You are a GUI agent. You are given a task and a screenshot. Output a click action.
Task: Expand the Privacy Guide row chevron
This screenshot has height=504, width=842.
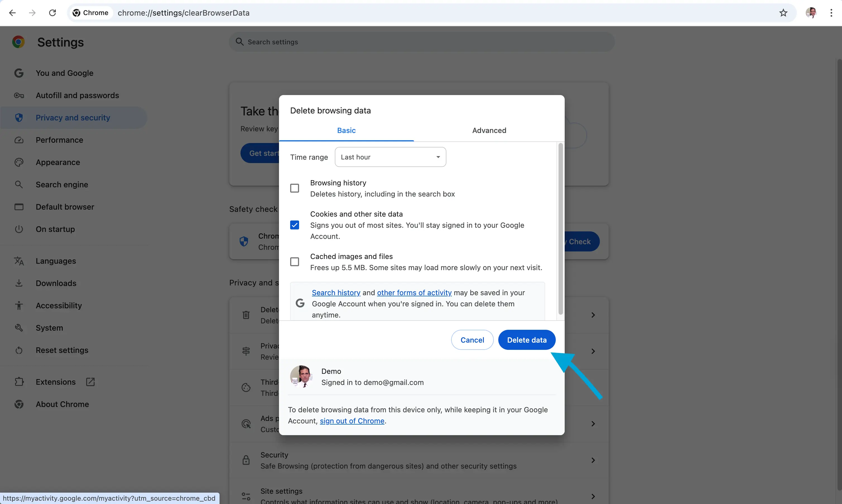(593, 351)
